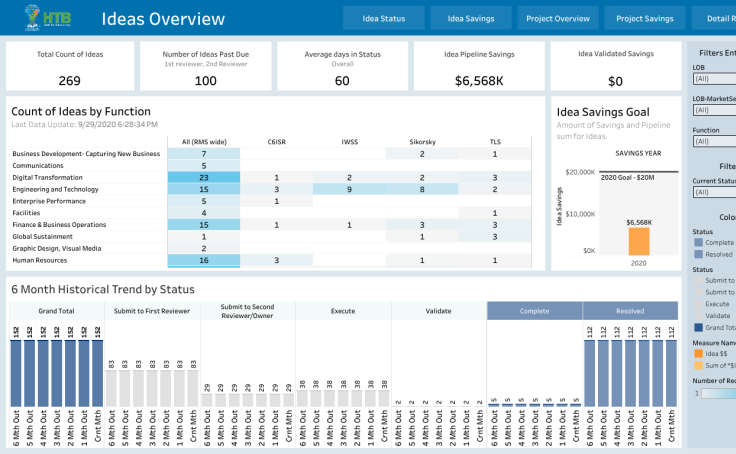Screen dimensions: 736x454
Task: Navigate to the Project Savings tab
Action: coord(644,18)
